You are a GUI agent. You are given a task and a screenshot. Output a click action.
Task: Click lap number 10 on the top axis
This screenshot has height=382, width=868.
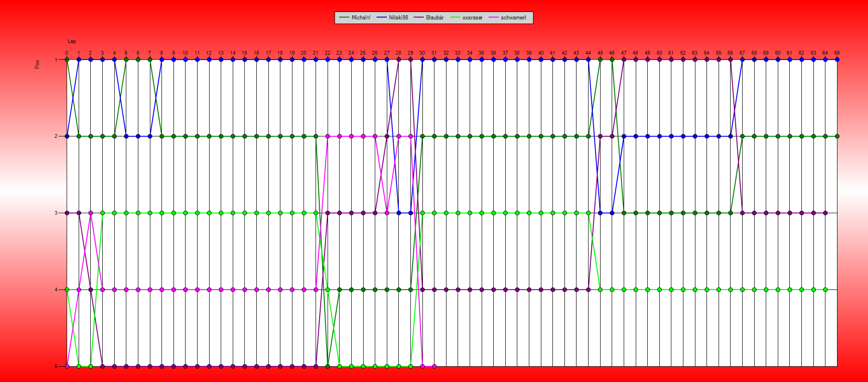186,53
